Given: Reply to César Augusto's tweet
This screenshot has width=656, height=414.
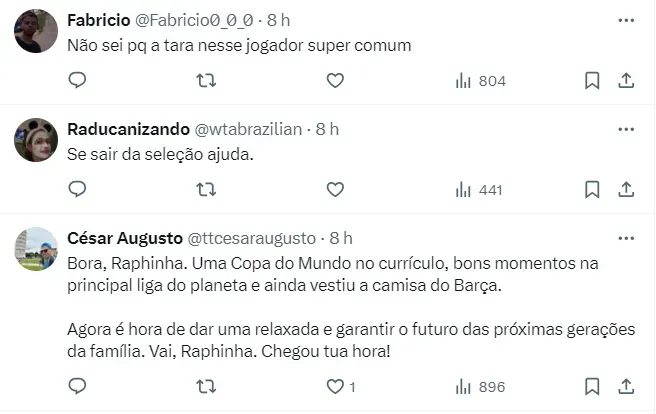Looking at the screenshot, I should [x=77, y=386].
